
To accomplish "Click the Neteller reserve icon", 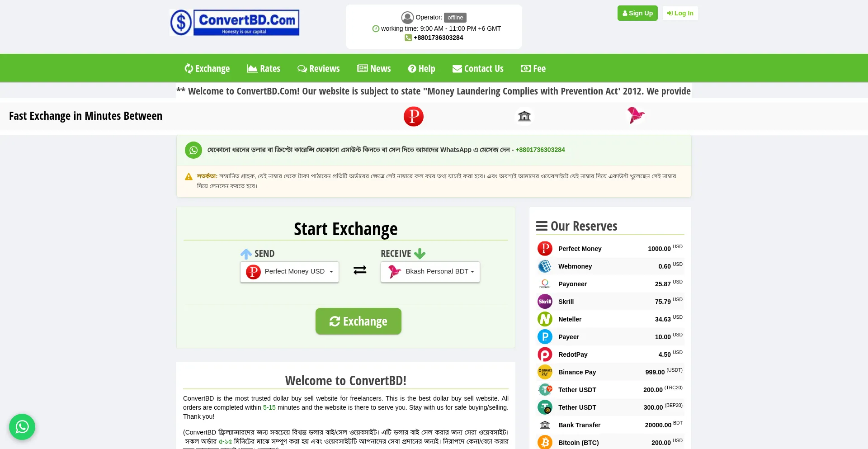I will 545,319.
